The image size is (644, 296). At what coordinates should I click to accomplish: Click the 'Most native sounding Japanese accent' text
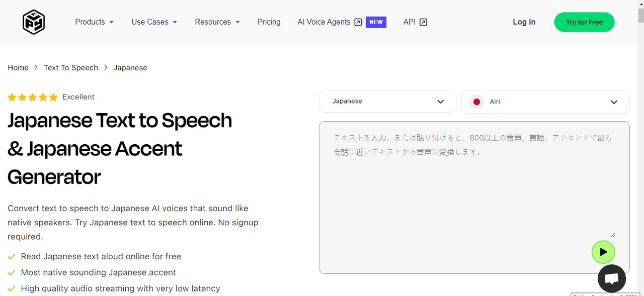click(99, 273)
